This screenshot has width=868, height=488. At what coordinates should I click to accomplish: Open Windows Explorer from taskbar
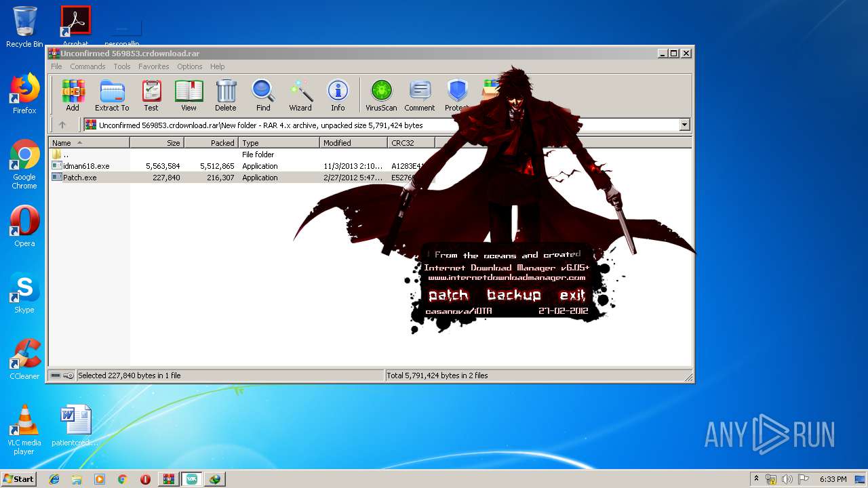(77, 479)
